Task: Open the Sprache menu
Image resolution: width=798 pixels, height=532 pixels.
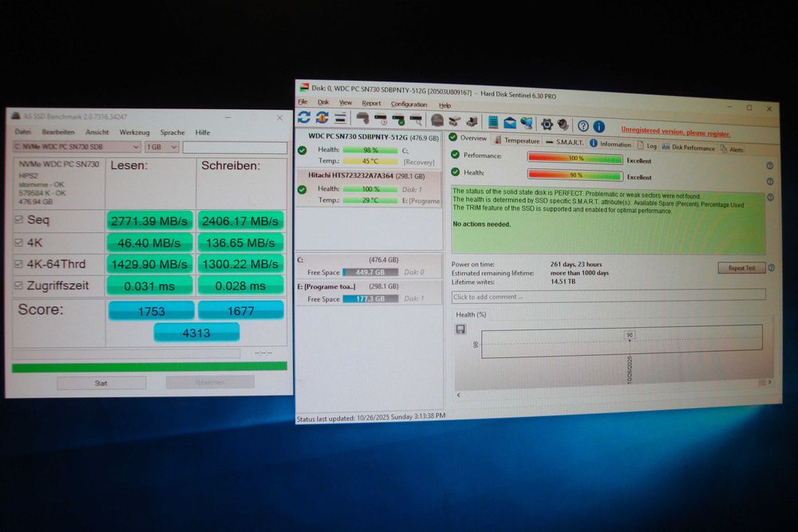Action: 172,132
